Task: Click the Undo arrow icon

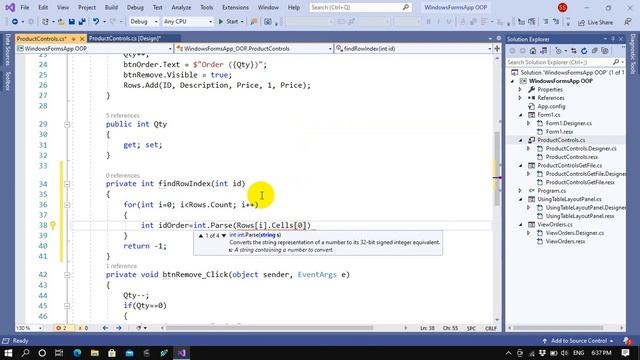Action: [x=96, y=22]
